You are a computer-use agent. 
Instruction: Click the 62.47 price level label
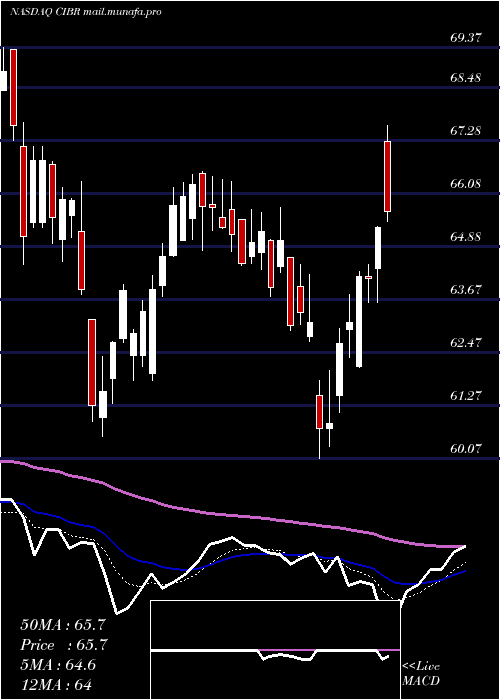(x=466, y=343)
